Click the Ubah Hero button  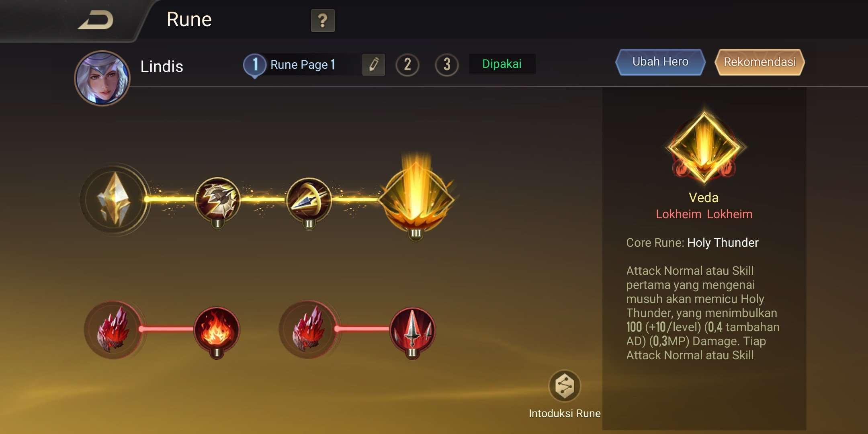tap(660, 62)
